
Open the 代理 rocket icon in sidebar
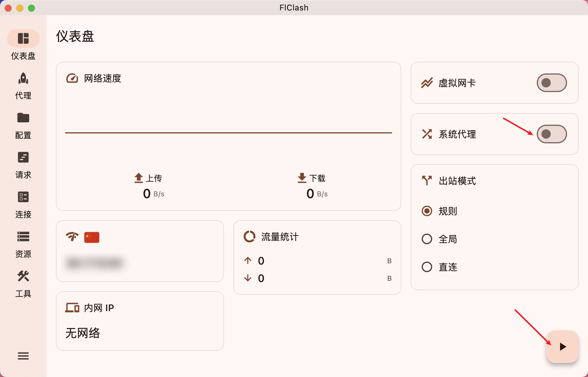[23, 78]
